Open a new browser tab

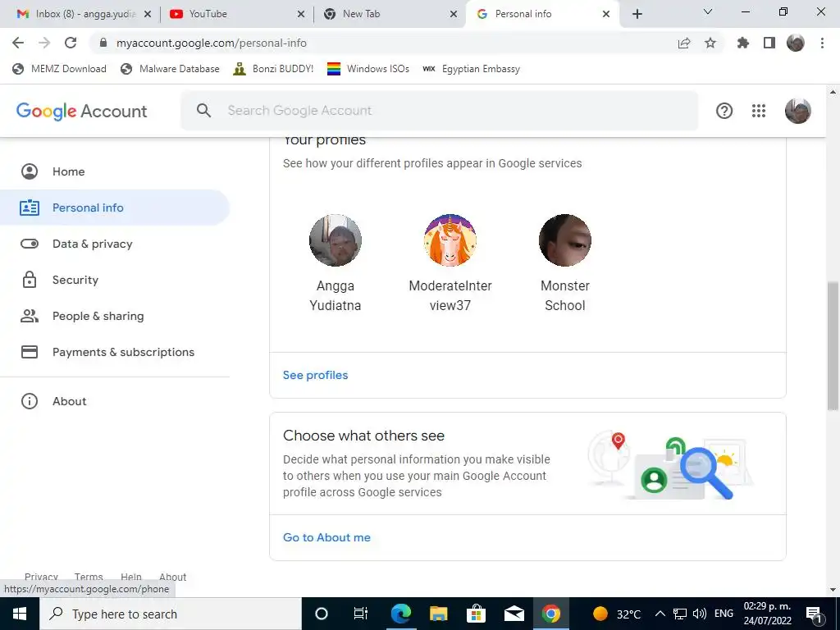click(637, 15)
